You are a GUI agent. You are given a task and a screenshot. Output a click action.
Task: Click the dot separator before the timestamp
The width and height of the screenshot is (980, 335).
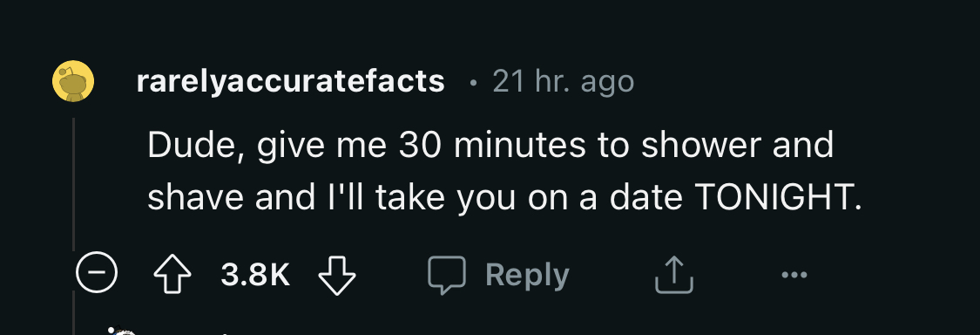pyautogui.click(x=475, y=82)
